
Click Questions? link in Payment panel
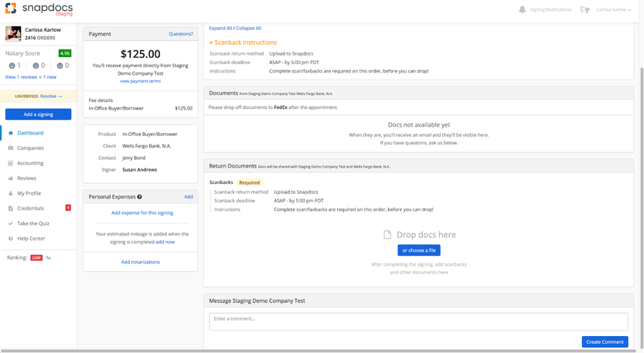(181, 34)
